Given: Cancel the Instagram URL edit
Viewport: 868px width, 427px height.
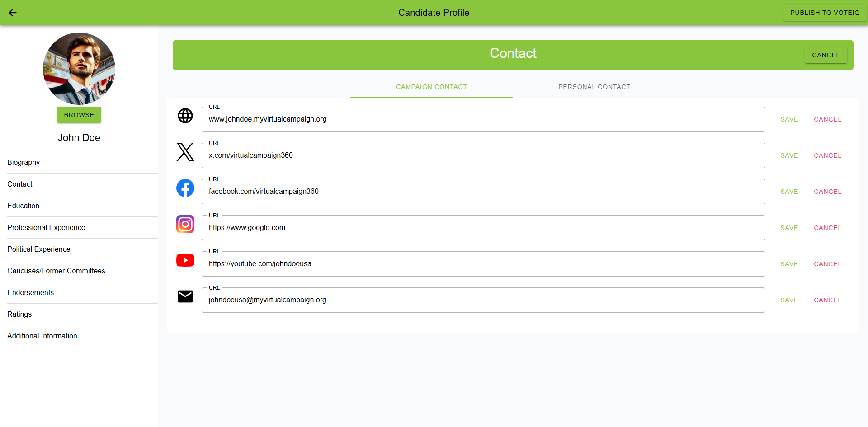Looking at the screenshot, I should click(x=827, y=228).
